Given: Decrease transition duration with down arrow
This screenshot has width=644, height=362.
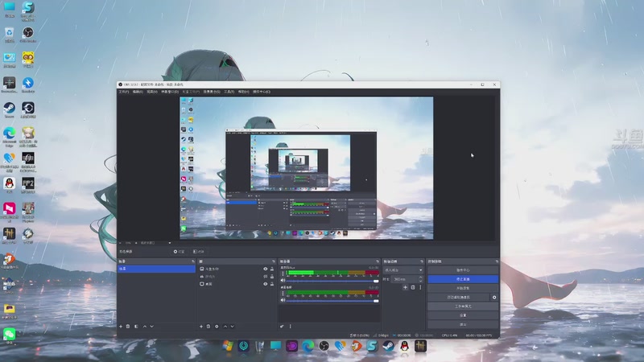Looking at the screenshot, I should coord(420,281).
